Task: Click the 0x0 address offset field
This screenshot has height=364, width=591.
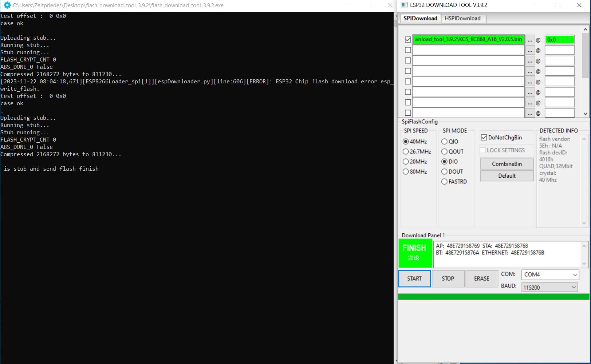Action: tap(559, 40)
